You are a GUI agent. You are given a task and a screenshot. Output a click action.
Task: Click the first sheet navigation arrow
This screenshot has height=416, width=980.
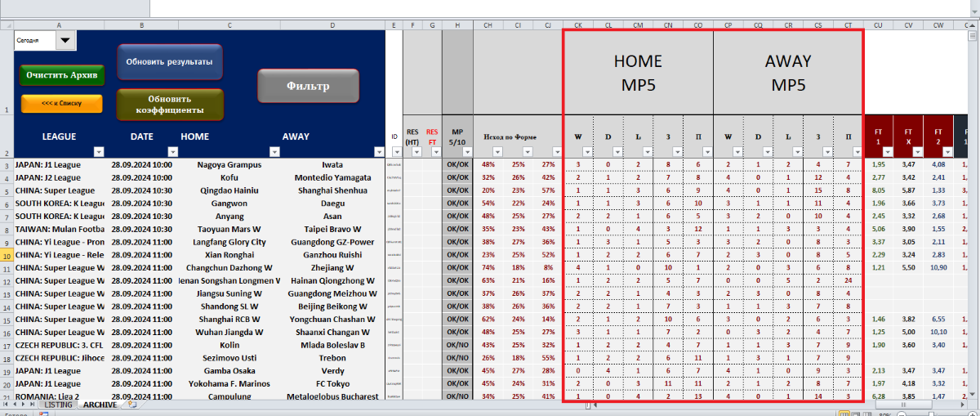6,405
